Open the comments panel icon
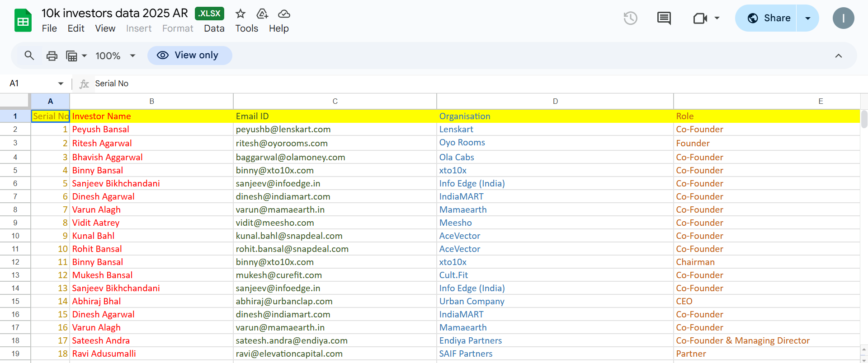The height and width of the screenshot is (363, 868). click(x=664, y=18)
